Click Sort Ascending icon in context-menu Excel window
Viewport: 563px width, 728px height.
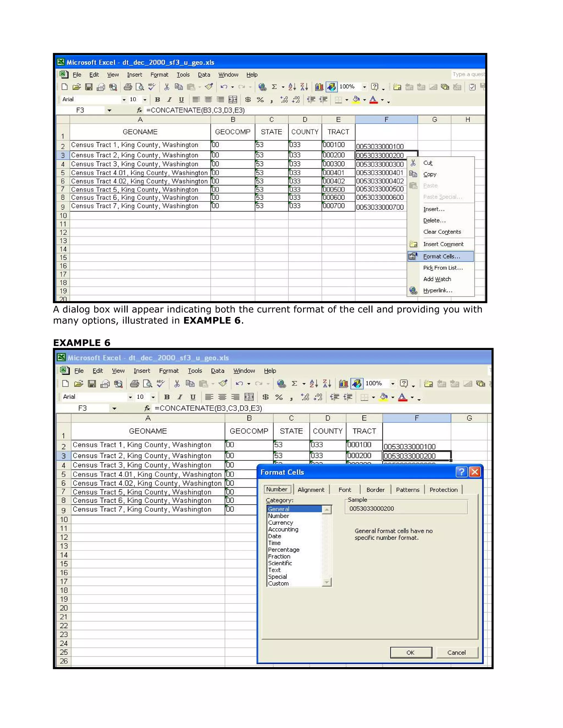292,87
